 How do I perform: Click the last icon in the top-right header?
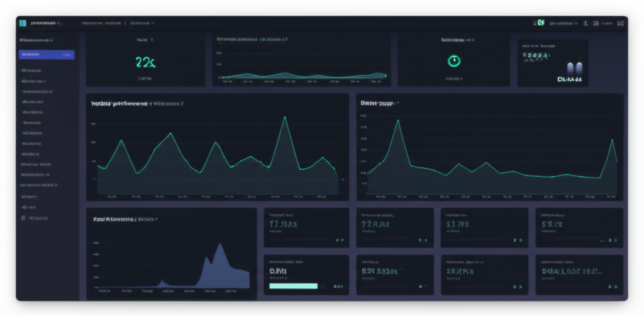(620, 23)
